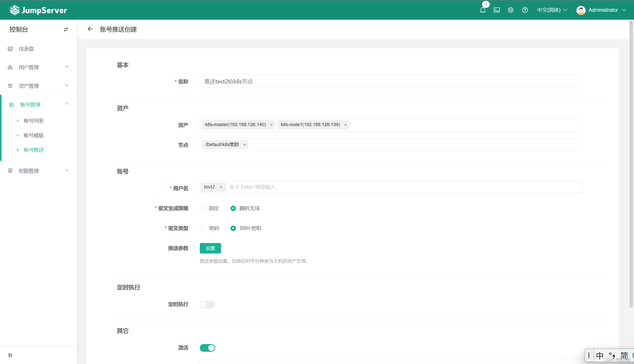Screen dimensions: 634x364
Task: Open system settings gear icon
Action: tap(510, 10)
